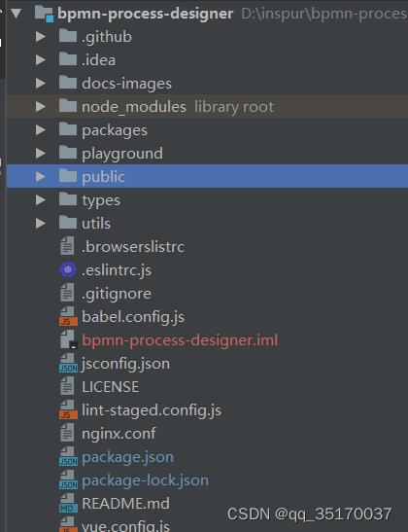408x532 pixels.
Task: Click the playground folder icon
Action: pyautogui.click(x=68, y=153)
